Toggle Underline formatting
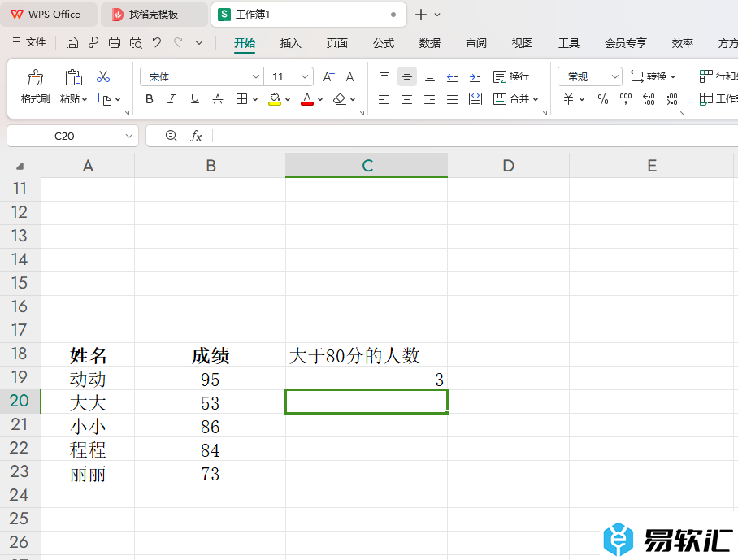The height and width of the screenshot is (560, 738). pyautogui.click(x=195, y=99)
